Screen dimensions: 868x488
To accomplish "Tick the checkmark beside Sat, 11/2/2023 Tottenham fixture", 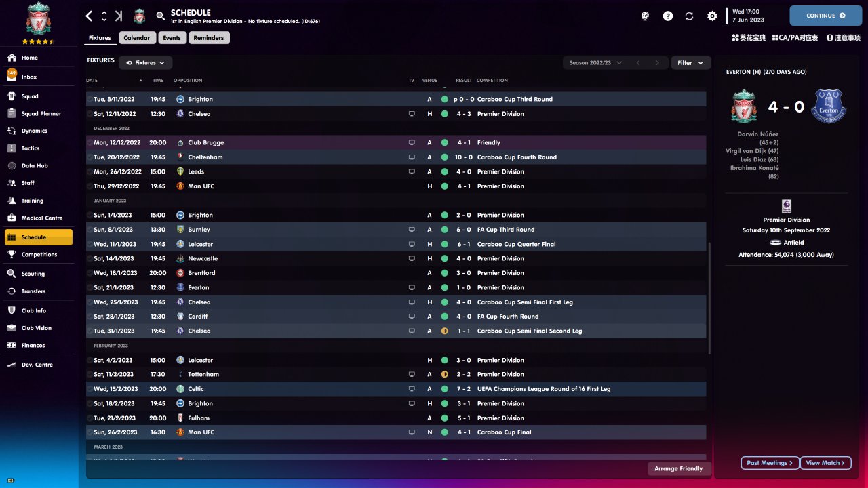I will pyautogui.click(x=90, y=375).
